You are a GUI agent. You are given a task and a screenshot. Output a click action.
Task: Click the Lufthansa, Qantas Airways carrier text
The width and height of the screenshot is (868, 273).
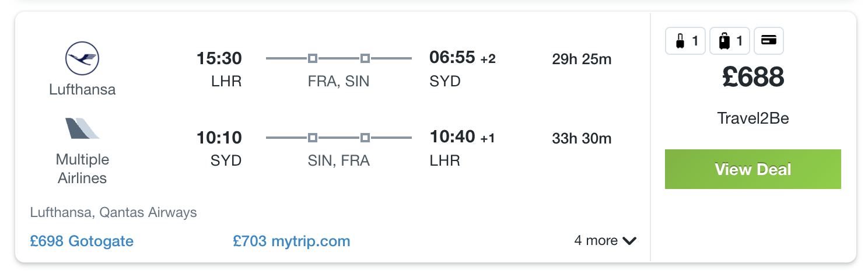(x=114, y=212)
